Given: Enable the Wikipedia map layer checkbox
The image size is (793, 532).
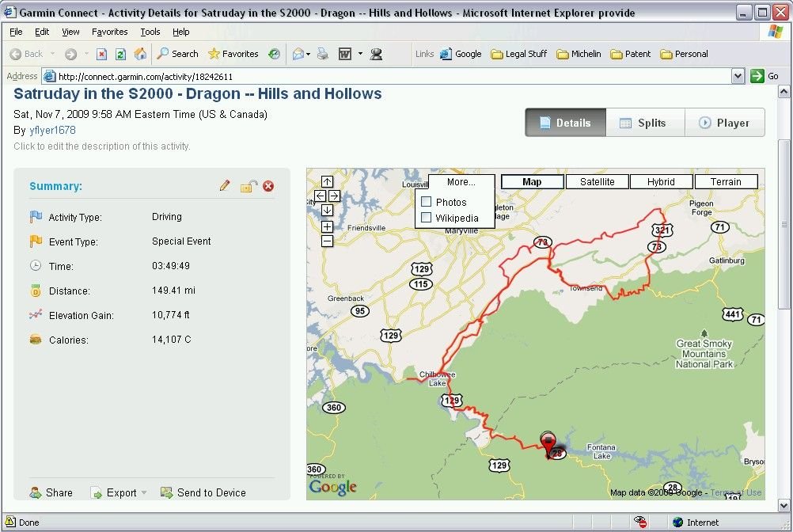Looking at the screenshot, I should (x=427, y=218).
